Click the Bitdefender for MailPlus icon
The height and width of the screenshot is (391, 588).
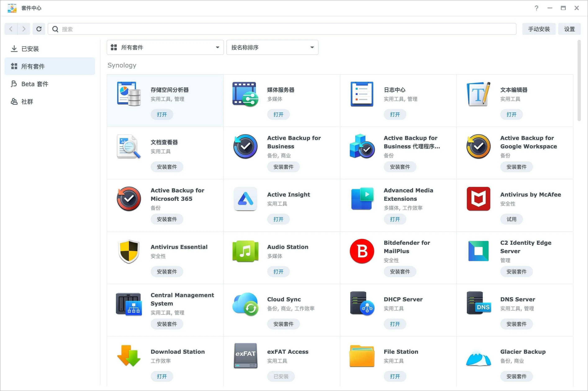pyautogui.click(x=362, y=251)
